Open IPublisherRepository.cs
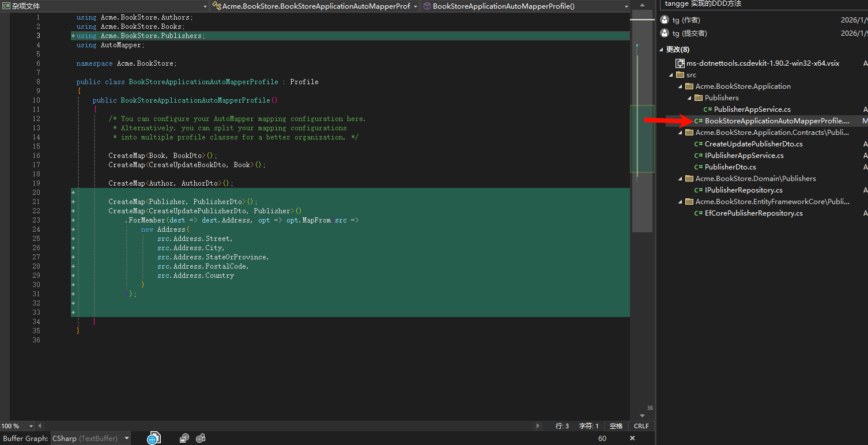 pyautogui.click(x=744, y=190)
